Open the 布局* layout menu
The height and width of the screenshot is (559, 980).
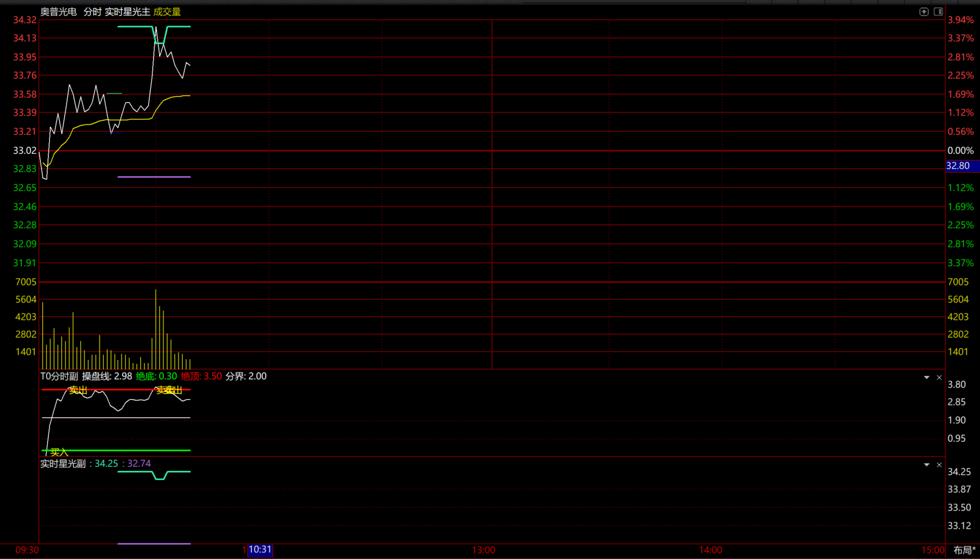point(964,550)
